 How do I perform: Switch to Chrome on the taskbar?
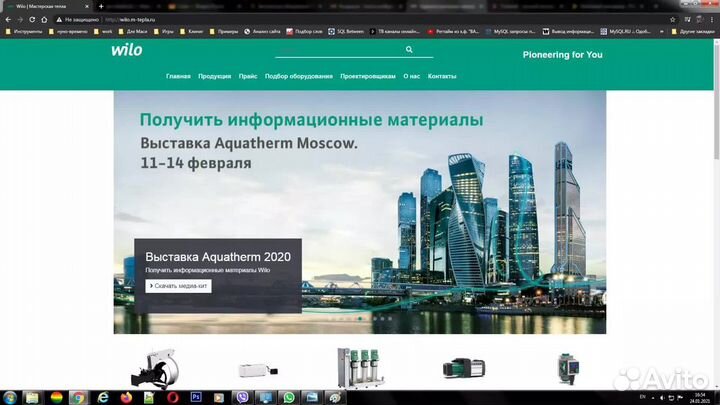point(79,398)
